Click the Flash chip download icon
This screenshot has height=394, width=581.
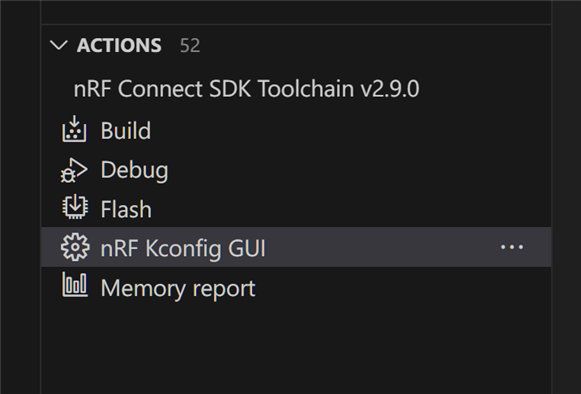(75, 206)
